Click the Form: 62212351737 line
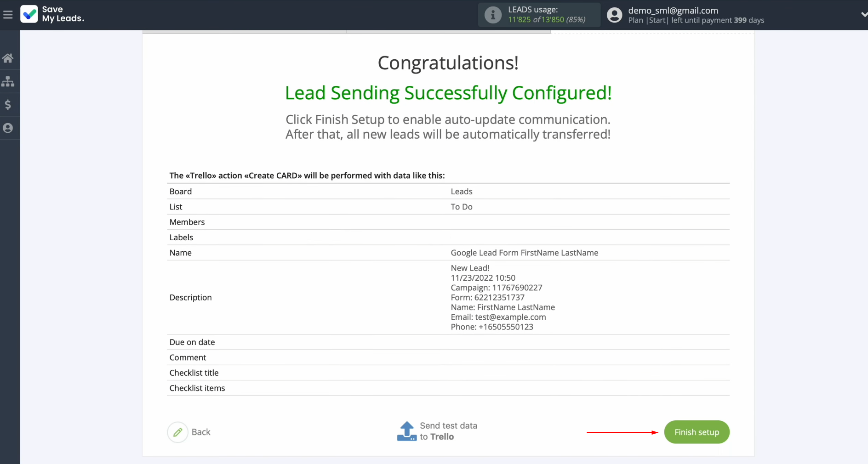 tap(487, 297)
